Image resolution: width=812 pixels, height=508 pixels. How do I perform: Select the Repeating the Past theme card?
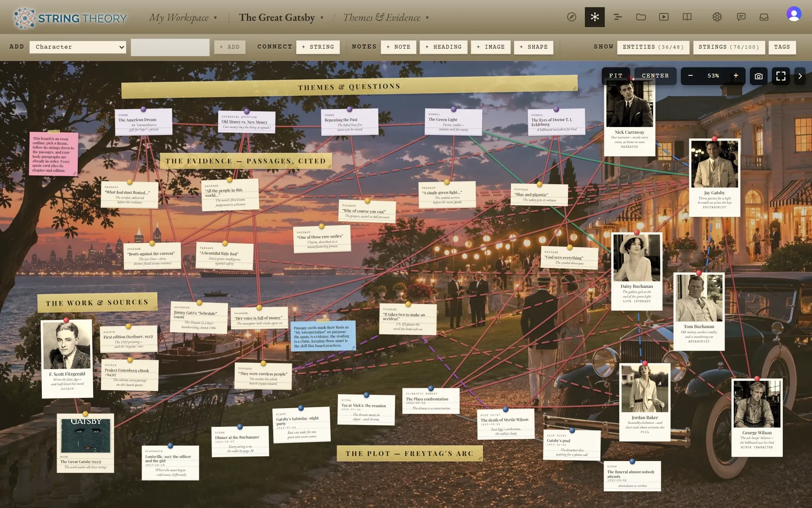point(349,122)
